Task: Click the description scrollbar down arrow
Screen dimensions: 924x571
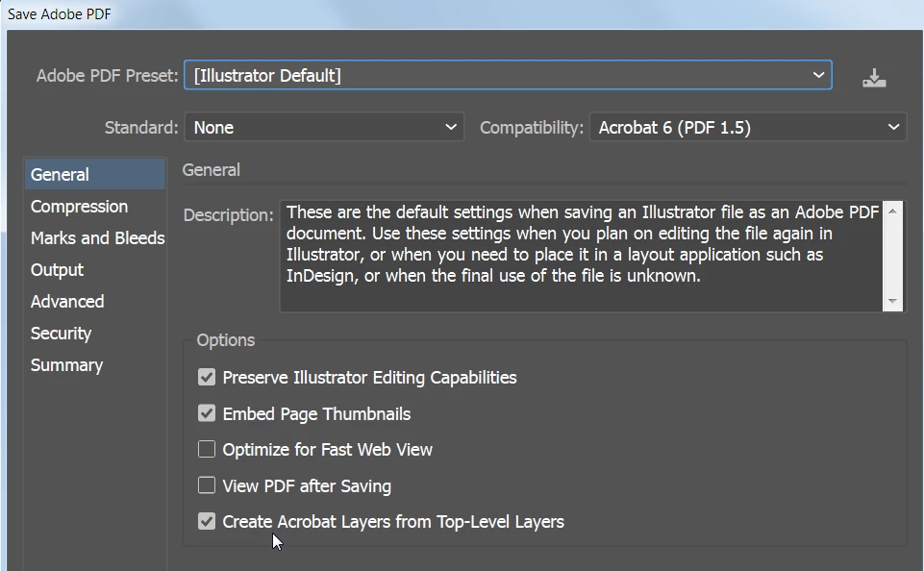Action: (x=893, y=301)
